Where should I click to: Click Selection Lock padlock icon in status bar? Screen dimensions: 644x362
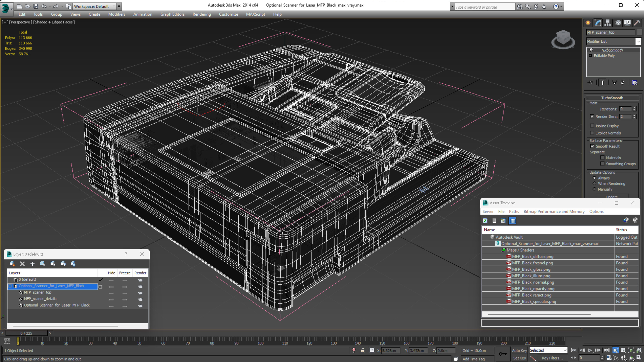363,350
